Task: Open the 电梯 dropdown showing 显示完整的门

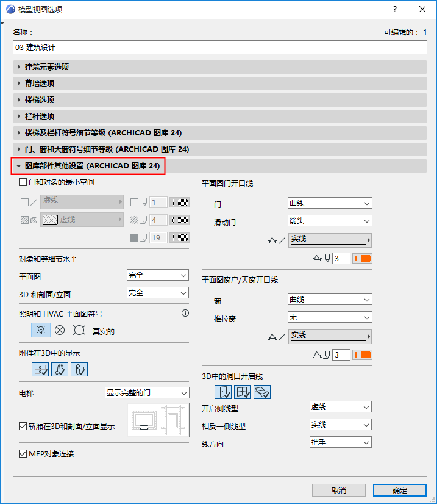Action: coord(147,393)
